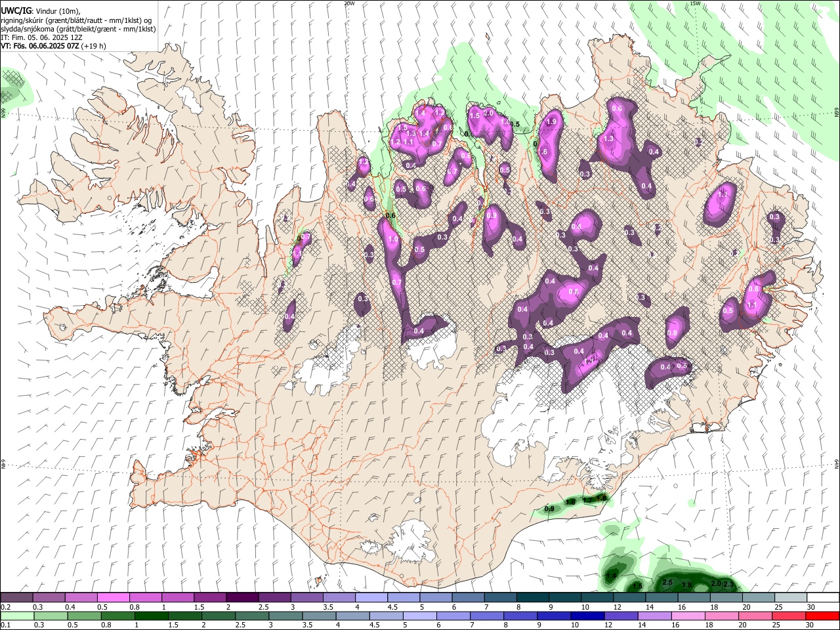Click the '1.3' snowfall value in the northeast
The image size is (840, 630).
point(608,138)
